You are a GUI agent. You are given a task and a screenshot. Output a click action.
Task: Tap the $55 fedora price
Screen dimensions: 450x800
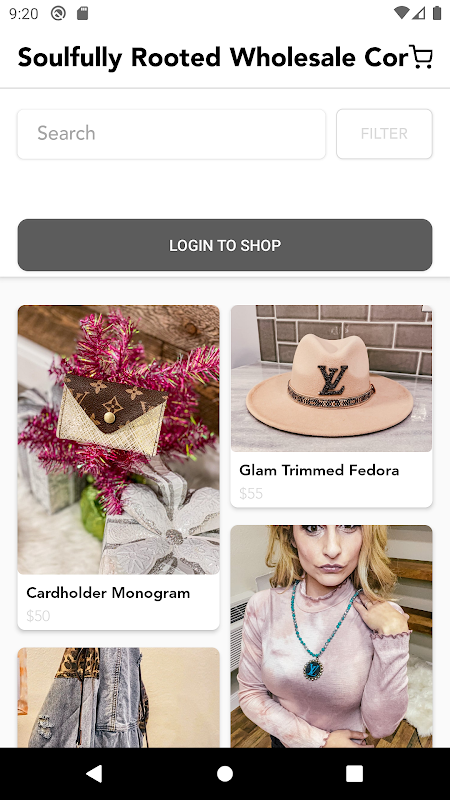tap(251, 493)
